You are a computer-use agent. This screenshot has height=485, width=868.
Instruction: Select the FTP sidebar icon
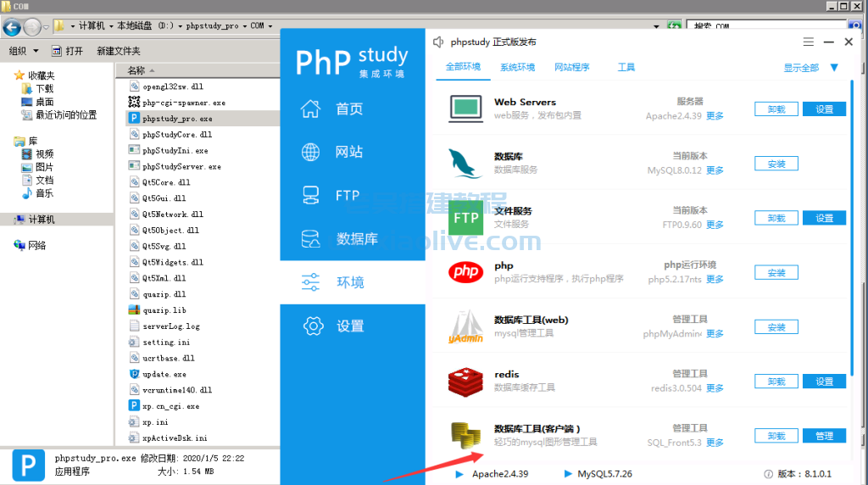(311, 195)
